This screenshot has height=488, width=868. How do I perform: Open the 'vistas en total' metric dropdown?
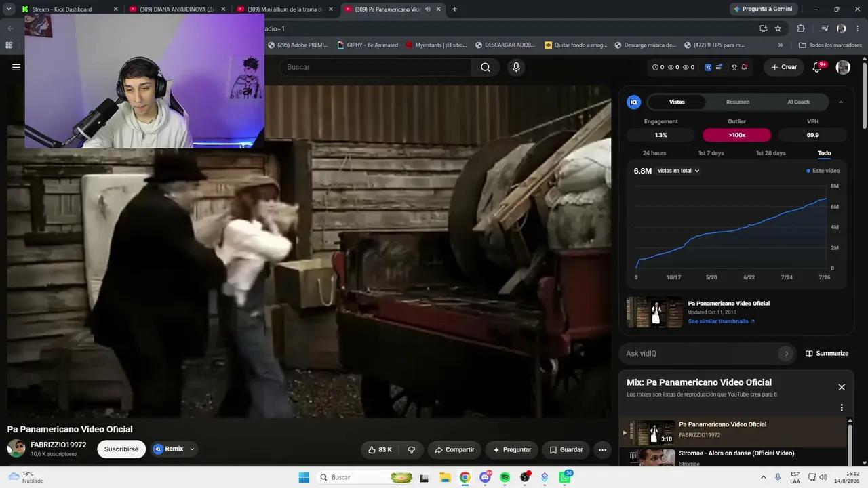click(x=679, y=171)
